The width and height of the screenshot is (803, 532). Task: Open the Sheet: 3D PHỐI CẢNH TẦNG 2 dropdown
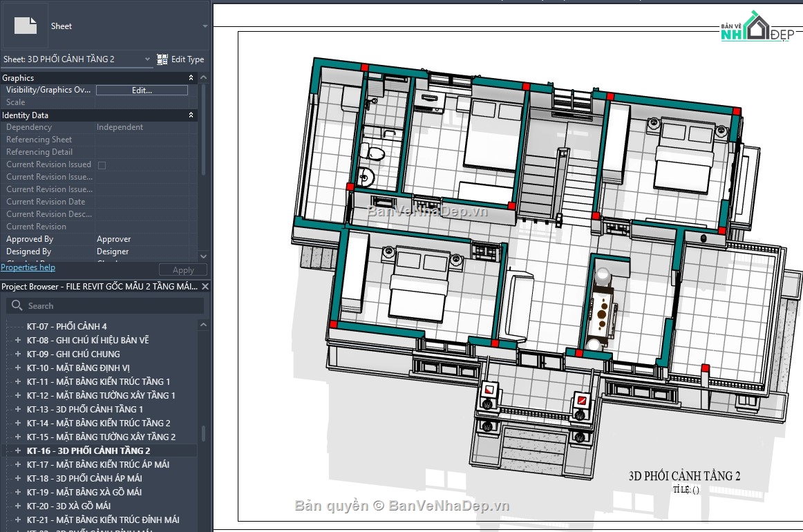pos(77,59)
